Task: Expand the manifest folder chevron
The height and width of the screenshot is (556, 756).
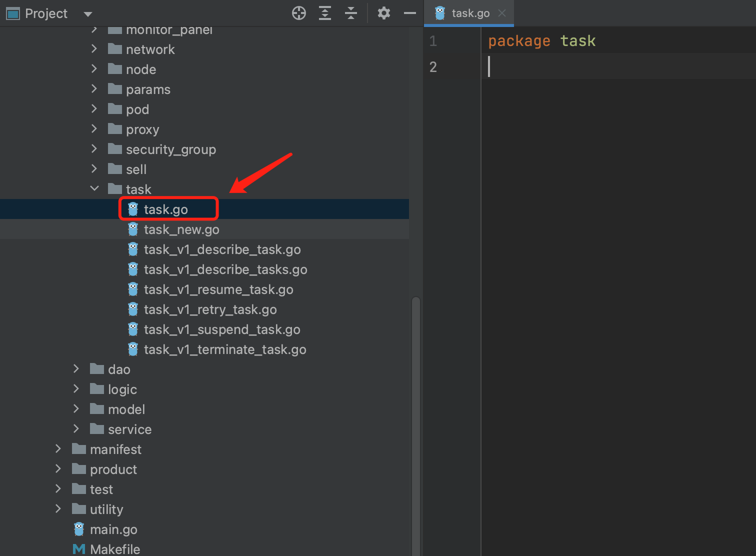Action: [58, 449]
